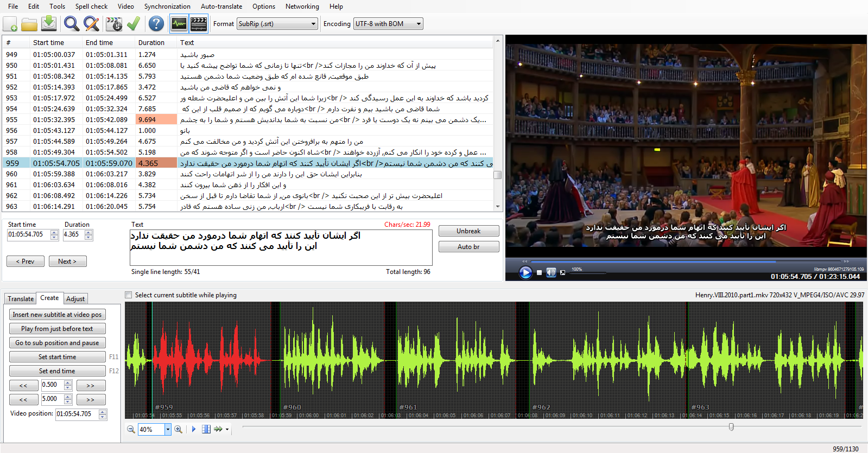Open Find with the magnifier icon

click(71, 24)
